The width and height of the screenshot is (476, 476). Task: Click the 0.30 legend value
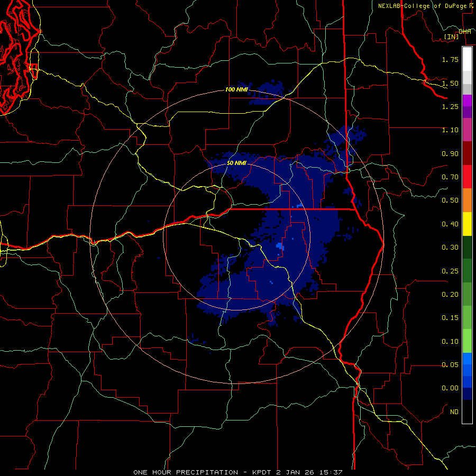[x=450, y=248]
